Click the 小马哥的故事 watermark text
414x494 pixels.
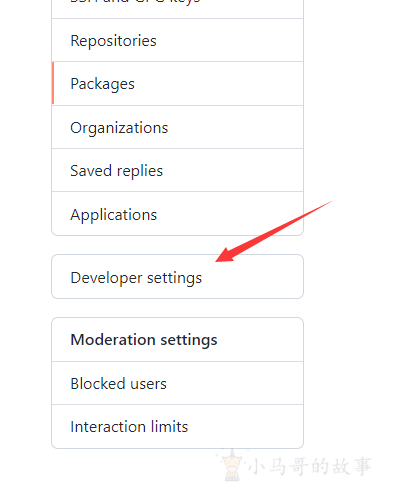(310, 466)
